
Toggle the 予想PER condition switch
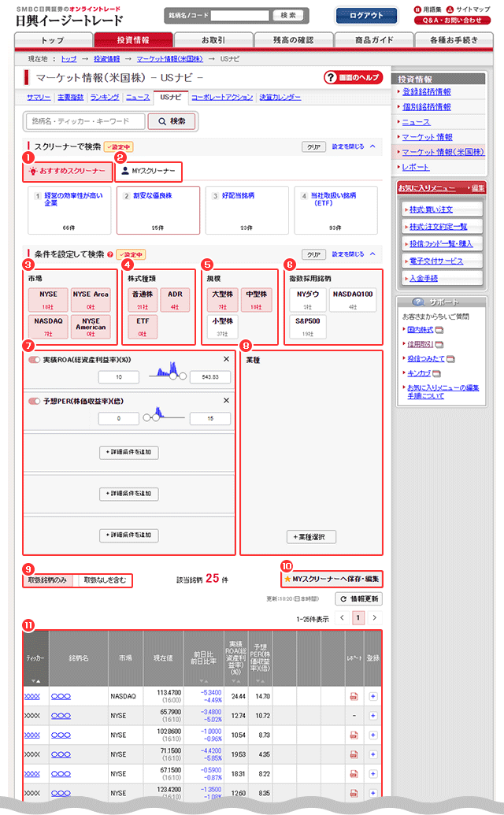click(x=34, y=402)
